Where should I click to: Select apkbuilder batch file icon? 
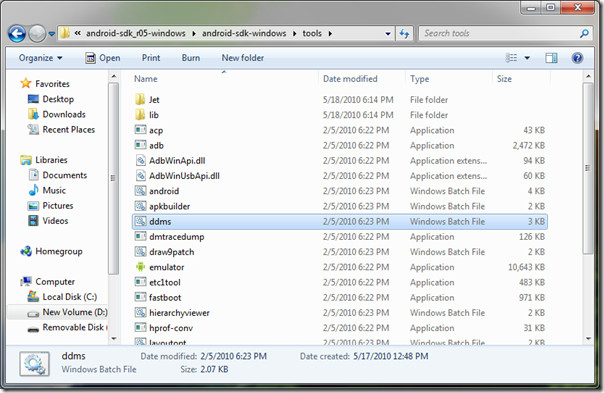coord(140,206)
